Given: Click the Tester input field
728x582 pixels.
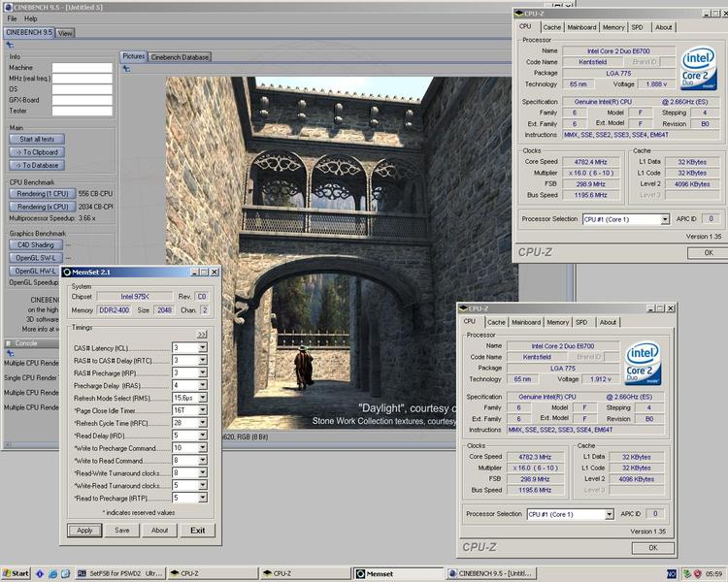Looking at the screenshot, I should point(83,111).
